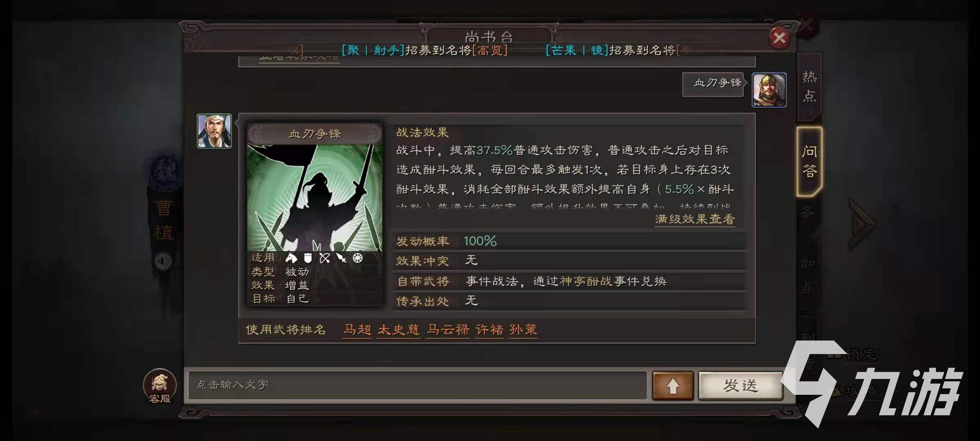Open the 马超 general link
980x441 pixels.
[357, 330]
